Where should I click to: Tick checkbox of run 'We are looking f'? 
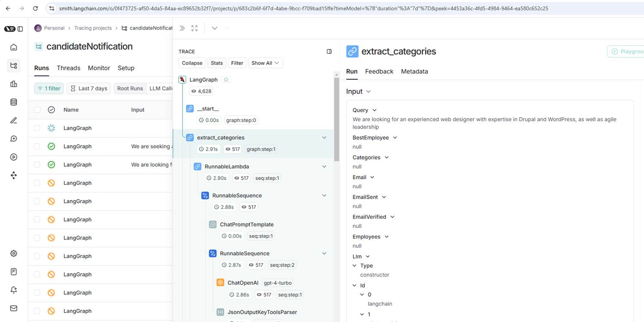pos(37,165)
